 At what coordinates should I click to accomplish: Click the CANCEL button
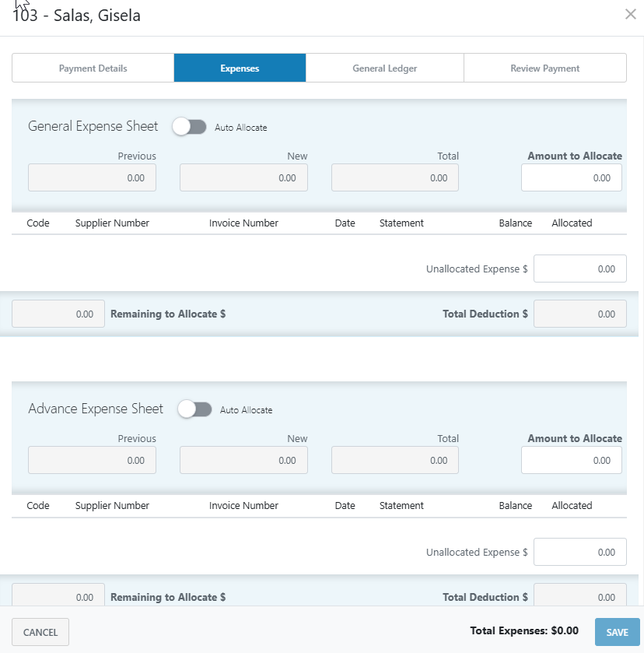coord(40,631)
